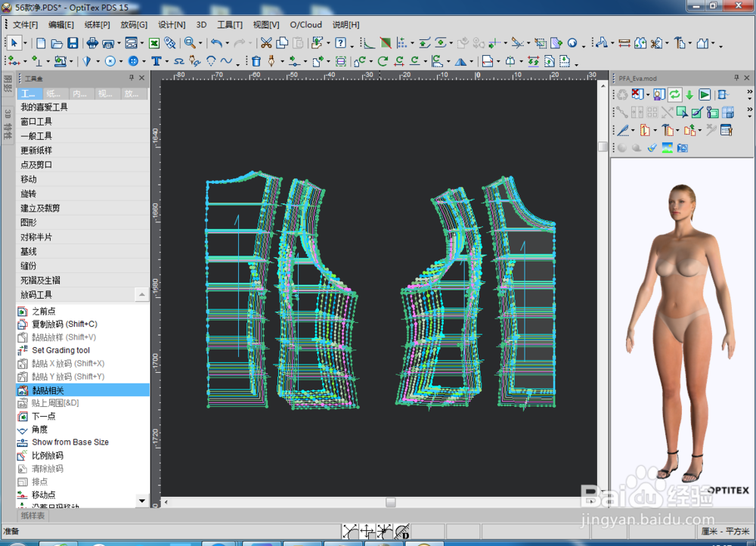Viewport: 756px width, 546px height.
Task: Open dropdown next to the undo arrow
Action: point(227,43)
